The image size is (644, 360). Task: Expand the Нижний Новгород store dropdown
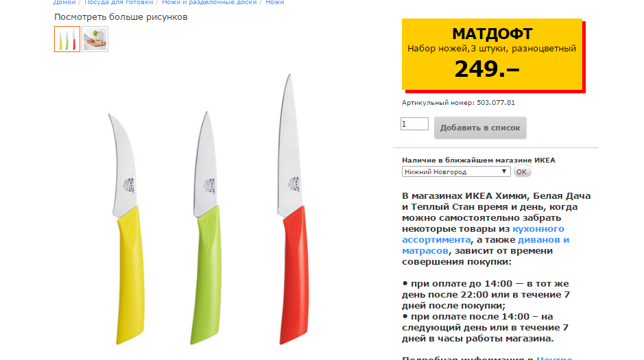point(456,171)
